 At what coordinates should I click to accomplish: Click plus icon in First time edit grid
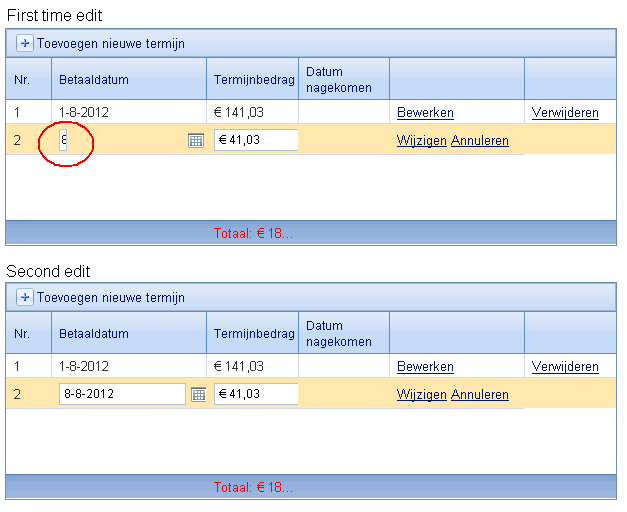[x=25, y=43]
